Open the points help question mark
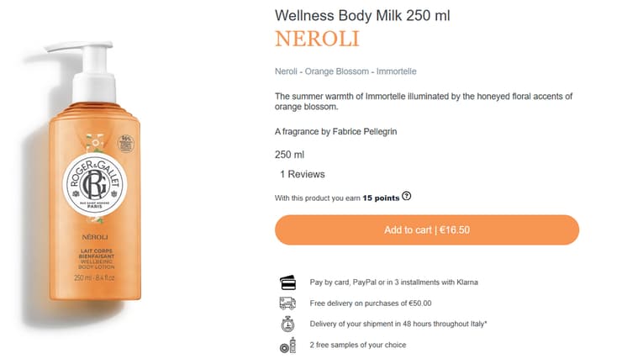Image resolution: width=622 pixels, height=364 pixels. (x=407, y=197)
